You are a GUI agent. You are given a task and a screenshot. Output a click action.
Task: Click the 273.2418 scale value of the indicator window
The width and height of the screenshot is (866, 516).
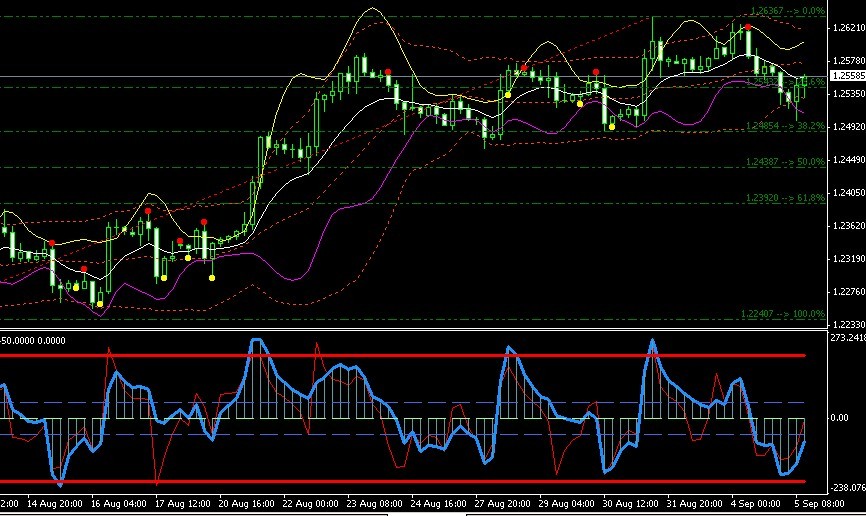click(848, 338)
